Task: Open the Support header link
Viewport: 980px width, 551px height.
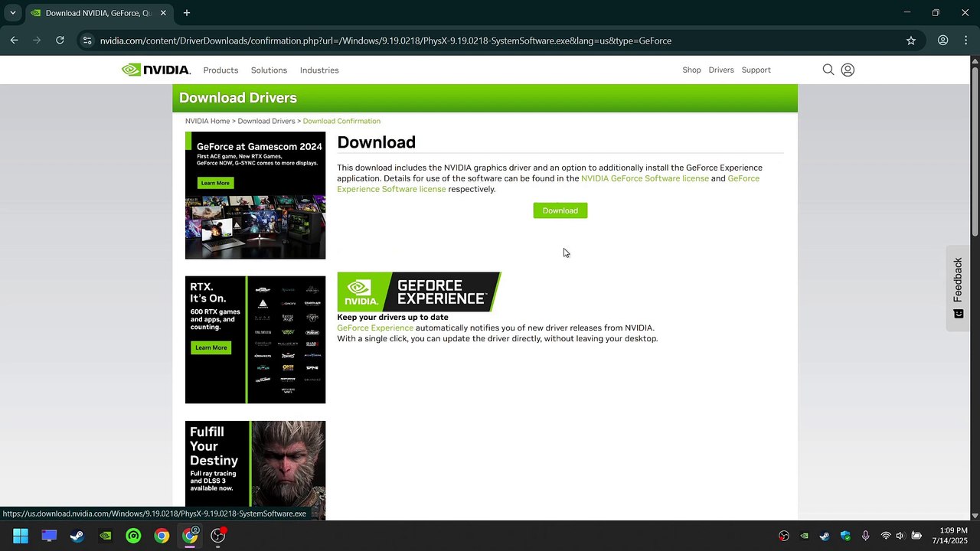Action: coord(756,70)
